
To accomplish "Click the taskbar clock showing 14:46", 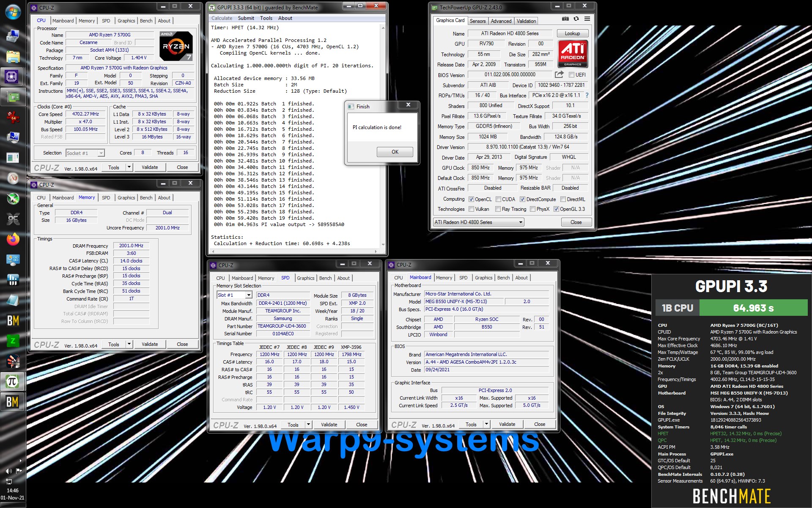I will tap(13, 491).
